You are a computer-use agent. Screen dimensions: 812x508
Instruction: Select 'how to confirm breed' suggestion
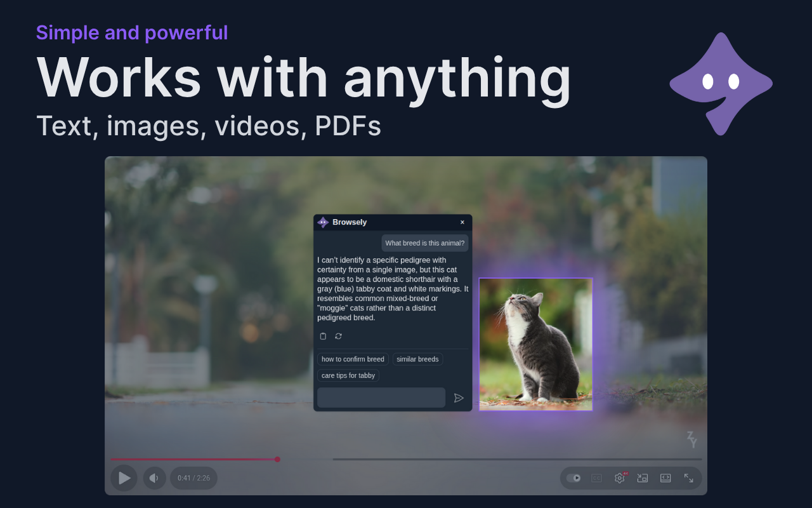coord(353,359)
